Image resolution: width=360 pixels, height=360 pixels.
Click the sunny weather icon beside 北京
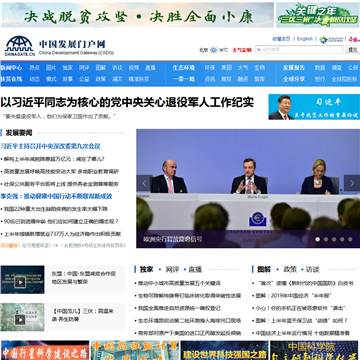[x=214, y=50]
